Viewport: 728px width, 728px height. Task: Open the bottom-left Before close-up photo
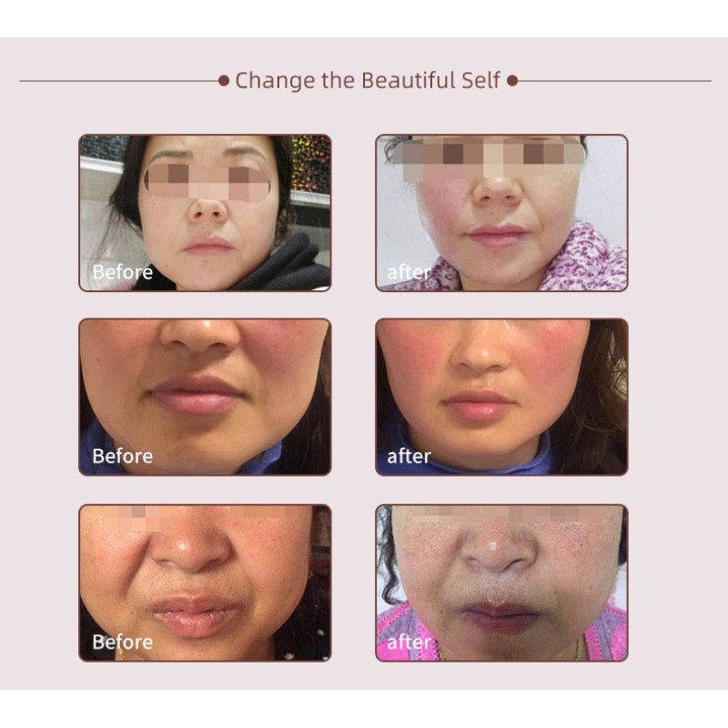205,582
